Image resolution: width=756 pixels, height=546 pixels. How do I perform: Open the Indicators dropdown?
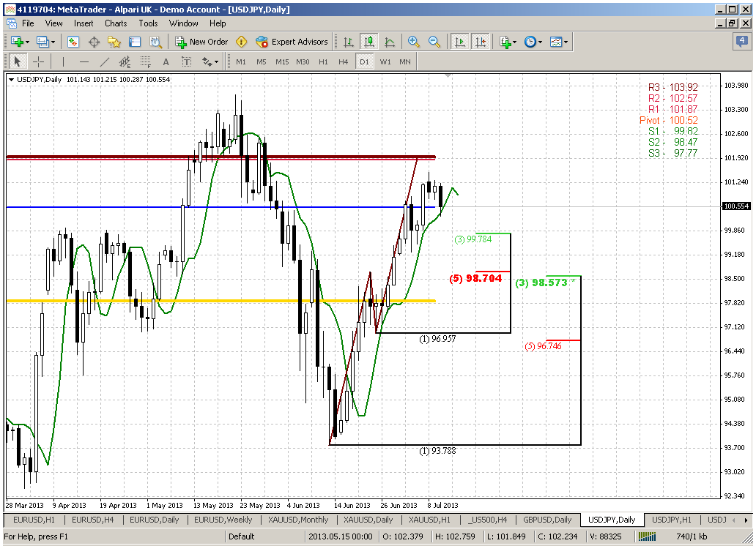click(506, 42)
